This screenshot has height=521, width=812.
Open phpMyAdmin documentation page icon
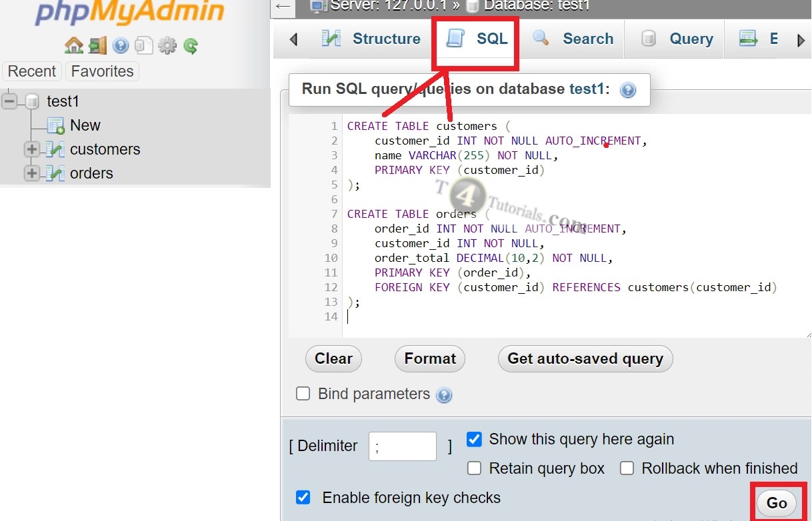(x=143, y=45)
